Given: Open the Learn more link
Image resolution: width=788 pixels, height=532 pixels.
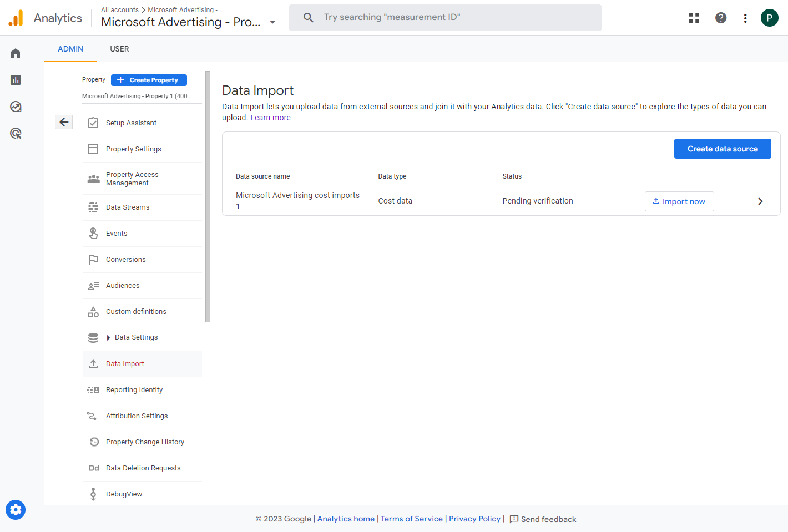Looking at the screenshot, I should point(270,118).
